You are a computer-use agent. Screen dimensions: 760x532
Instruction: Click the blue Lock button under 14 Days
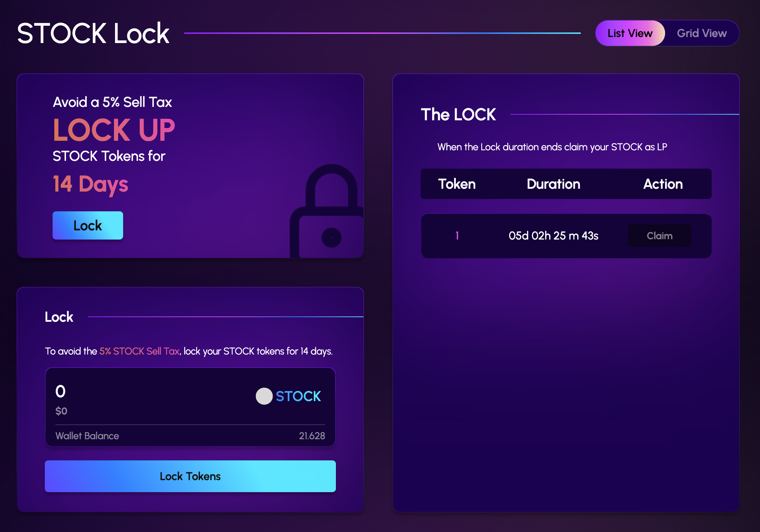(88, 225)
